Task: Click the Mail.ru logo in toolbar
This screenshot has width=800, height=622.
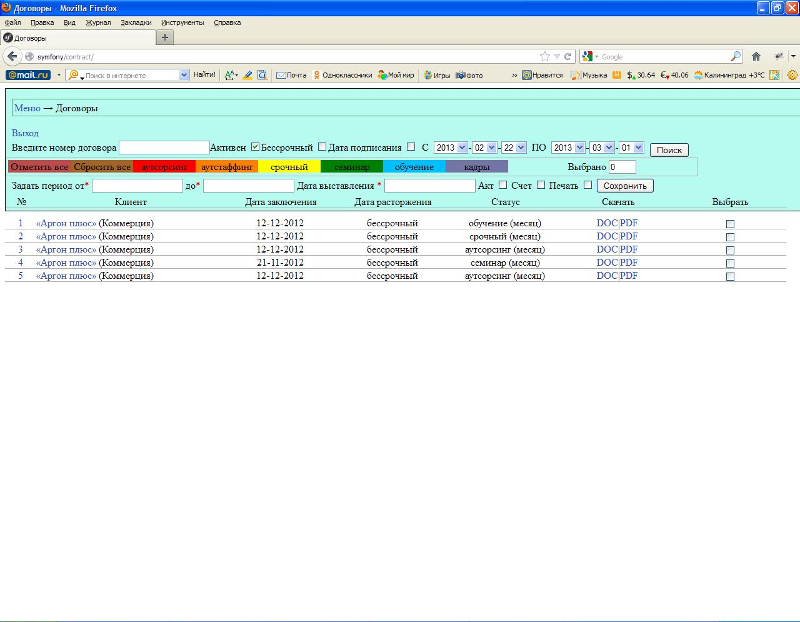Action: (x=27, y=75)
